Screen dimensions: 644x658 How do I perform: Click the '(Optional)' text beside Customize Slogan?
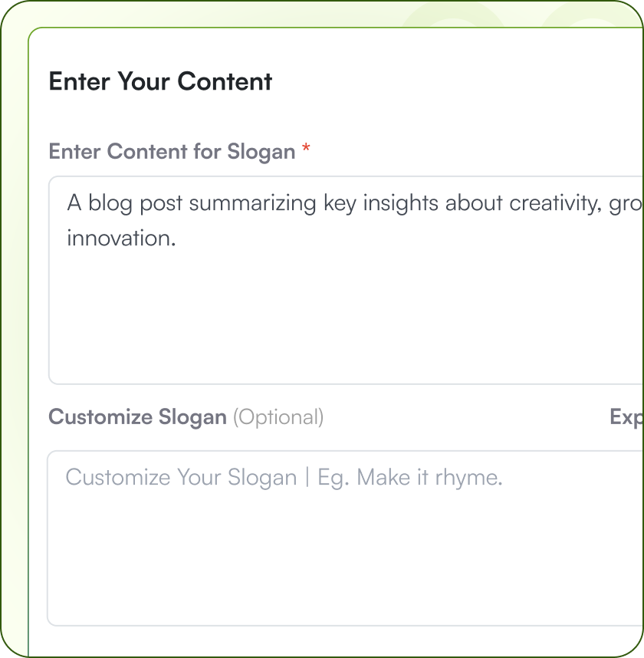tap(278, 417)
